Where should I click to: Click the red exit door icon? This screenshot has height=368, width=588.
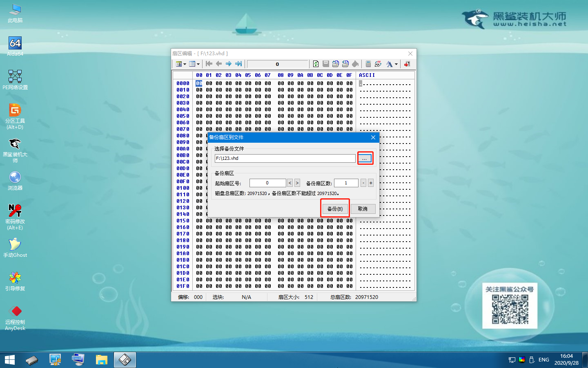pyautogui.click(x=407, y=64)
